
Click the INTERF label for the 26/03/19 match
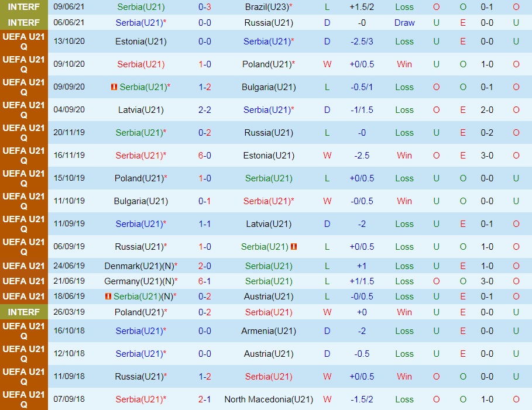(23, 312)
